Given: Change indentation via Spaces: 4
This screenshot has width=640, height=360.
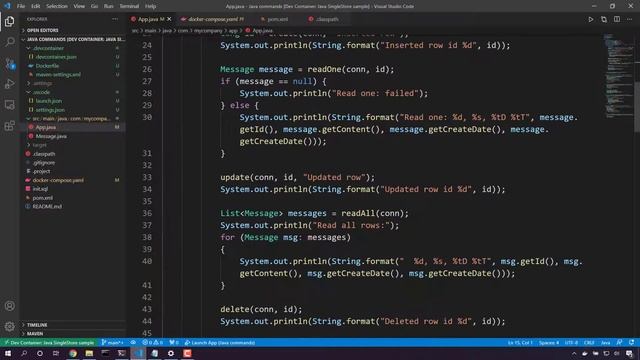Looking at the screenshot, I should click(549, 342).
